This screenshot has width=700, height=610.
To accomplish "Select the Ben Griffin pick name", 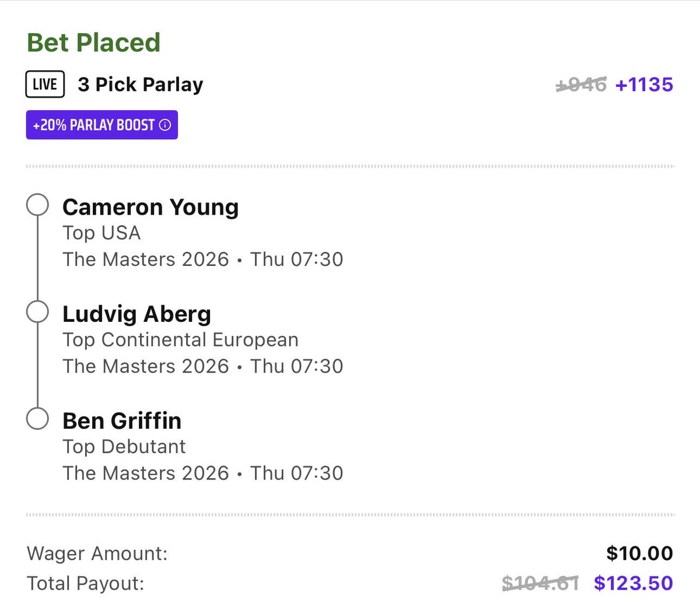I will point(122,420).
